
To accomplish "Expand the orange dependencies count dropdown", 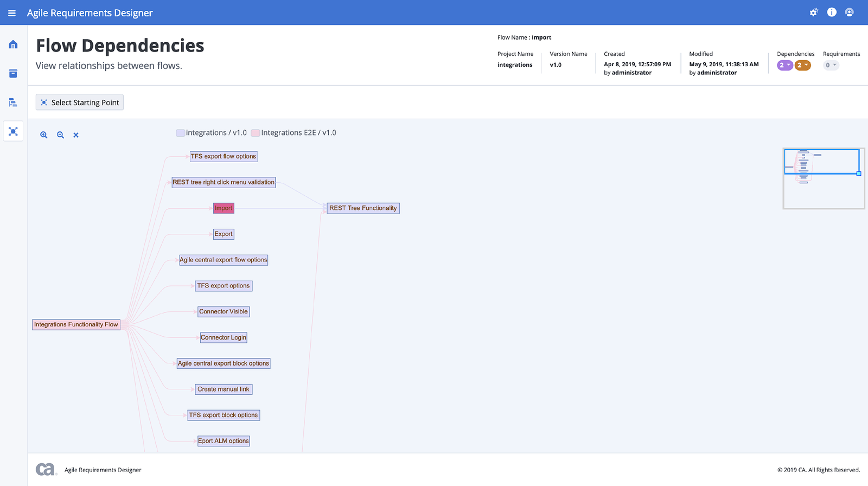I will pos(803,65).
